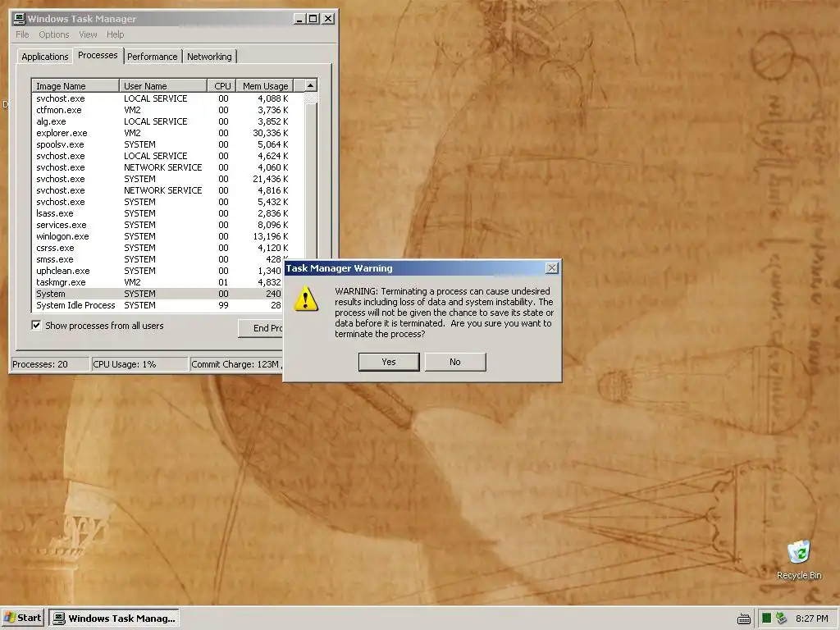Sort by CPU column header
Viewport: 840px width, 630px height.
tap(221, 85)
